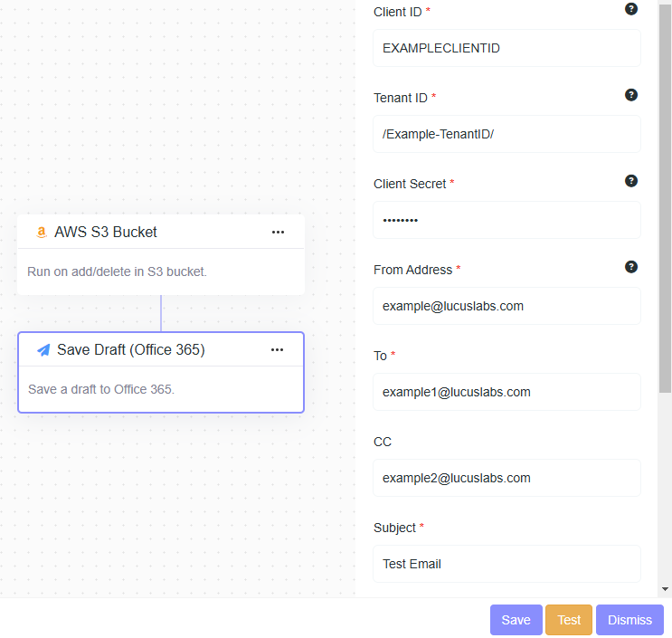672x638 pixels.
Task: Edit the From Address email field
Action: (x=506, y=306)
